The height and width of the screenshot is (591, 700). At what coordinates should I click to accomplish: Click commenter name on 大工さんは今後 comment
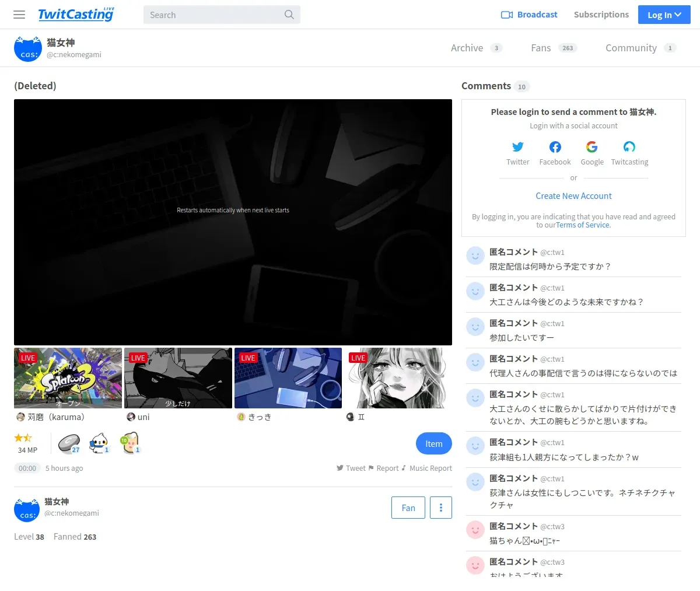[513, 288]
